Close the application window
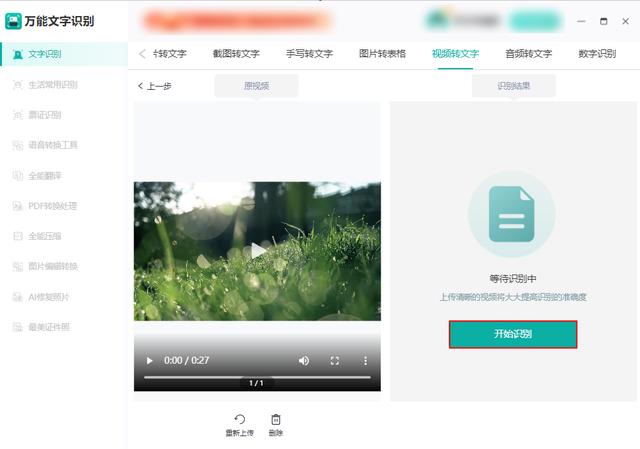The image size is (640, 449). click(625, 21)
